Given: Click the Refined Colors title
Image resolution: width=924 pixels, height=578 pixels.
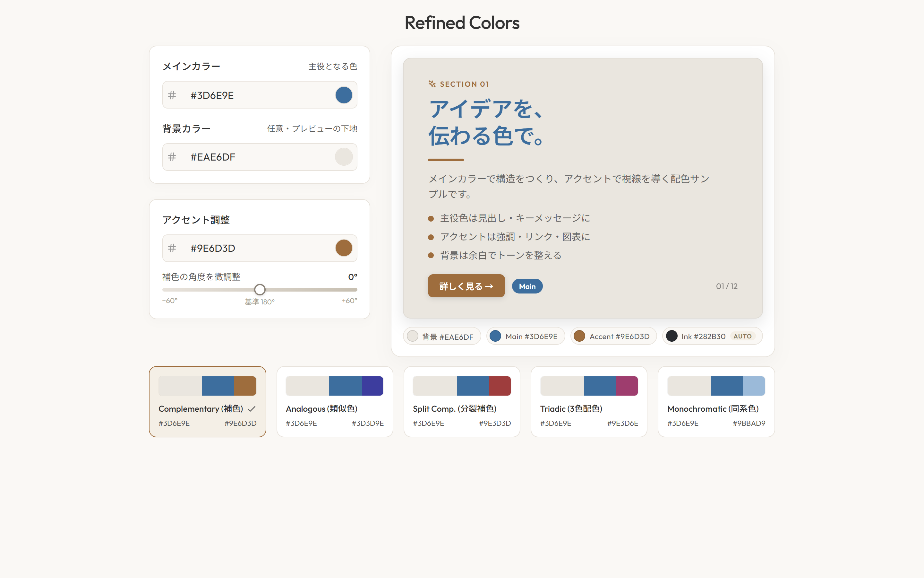Looking at the screenshot, I should pos(462,23).
